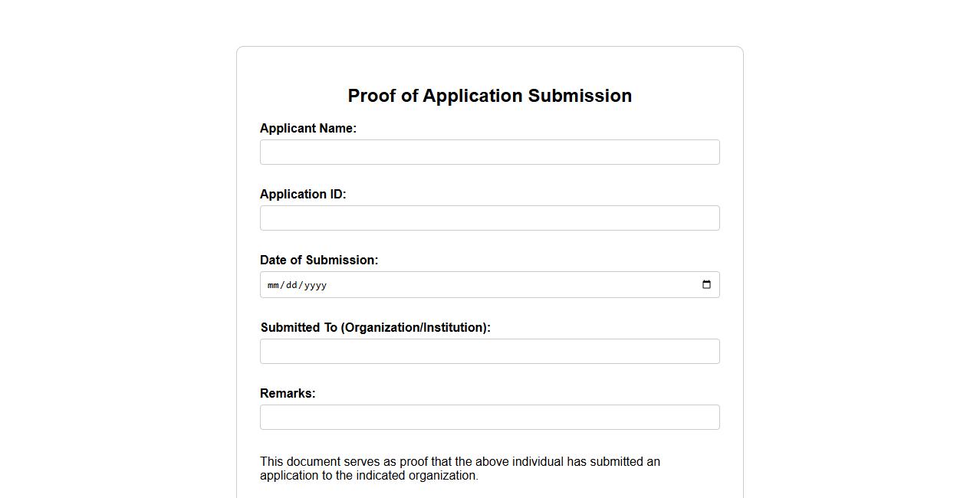The height and width of the screenshot is (498, 980).
Task: Click the 'Remarks:' label
Action: point(288,394)
